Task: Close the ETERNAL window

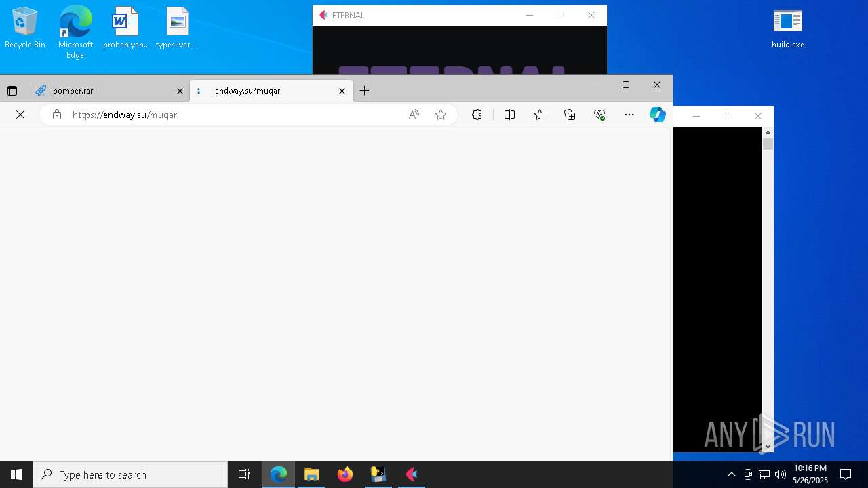Action: (591, 15)
